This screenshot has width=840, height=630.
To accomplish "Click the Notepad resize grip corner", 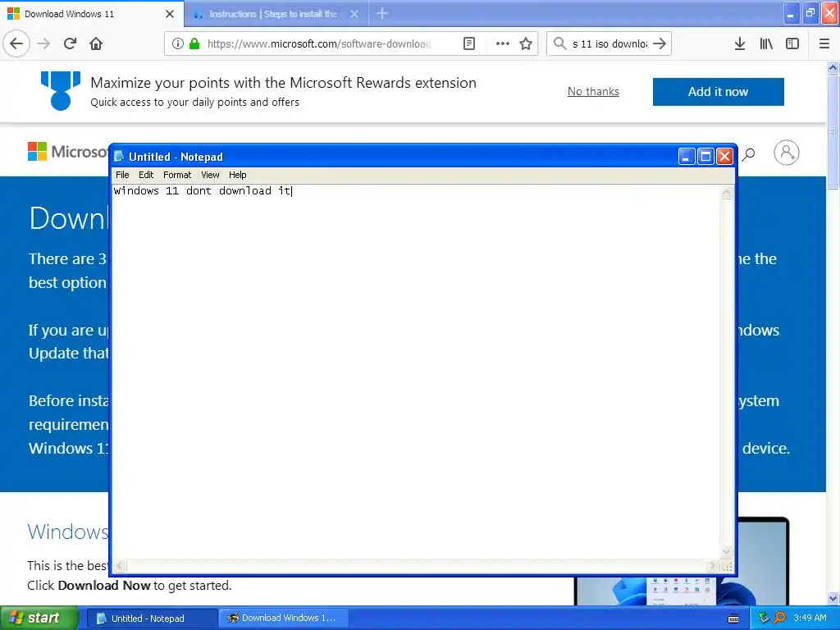I will click(x=727, y=566).
